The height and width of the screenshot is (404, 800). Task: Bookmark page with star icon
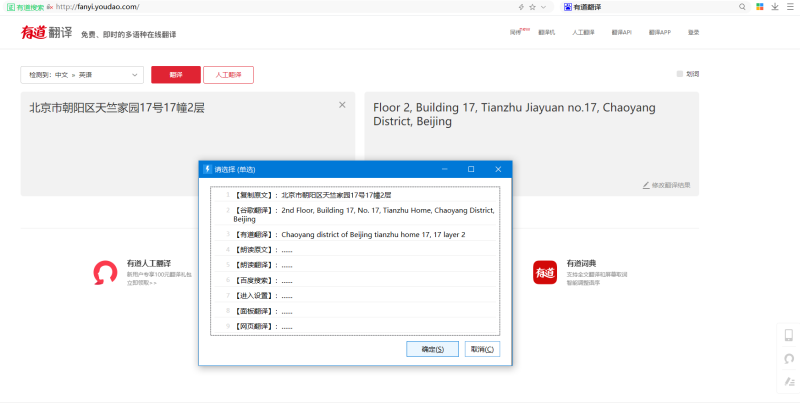533,7
